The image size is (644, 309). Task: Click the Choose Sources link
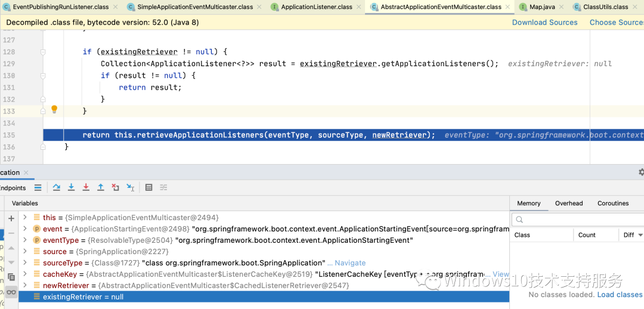click(617, 23)
